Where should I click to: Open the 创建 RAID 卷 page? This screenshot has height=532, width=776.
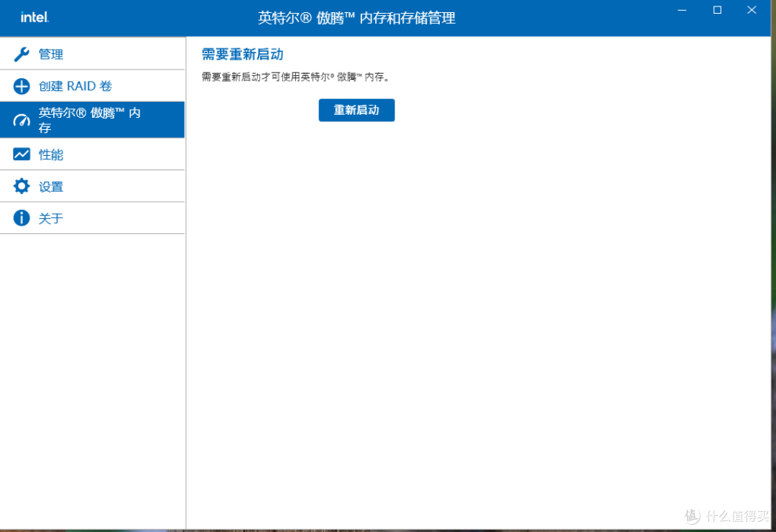click(x=93, y=86)
